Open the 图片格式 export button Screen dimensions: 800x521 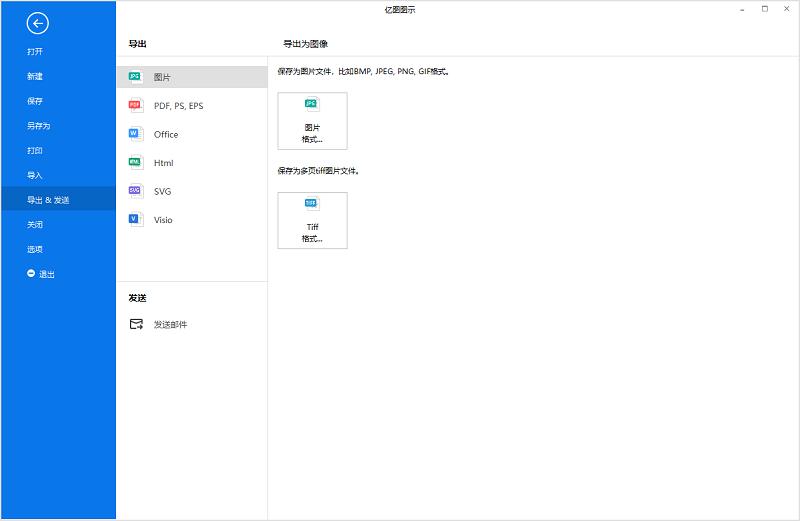312,121
